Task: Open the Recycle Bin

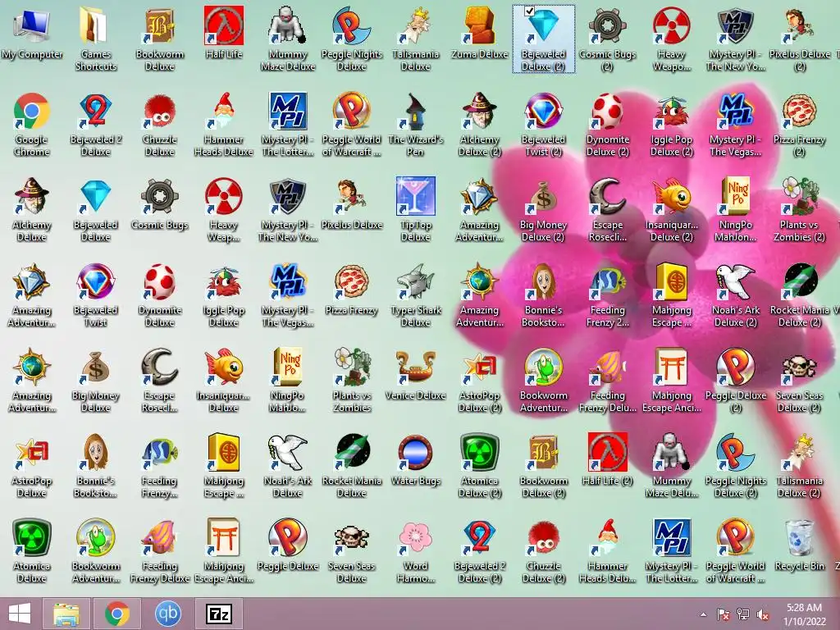Action: tap(799, 545)
